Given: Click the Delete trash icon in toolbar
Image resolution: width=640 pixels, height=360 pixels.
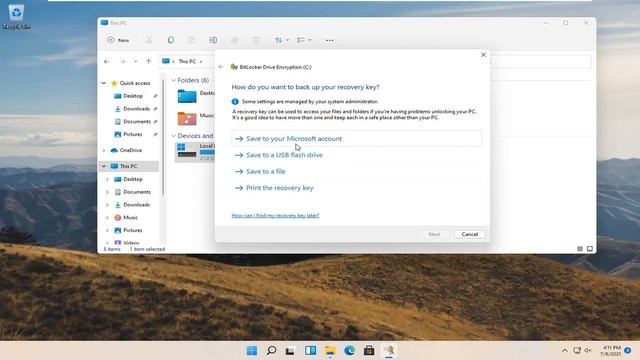Looking at the screenshot, I should click(256, 40).
